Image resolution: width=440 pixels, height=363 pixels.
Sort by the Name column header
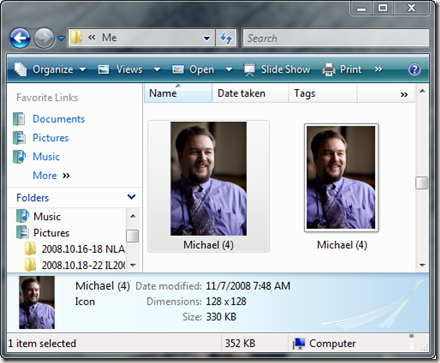178,93
